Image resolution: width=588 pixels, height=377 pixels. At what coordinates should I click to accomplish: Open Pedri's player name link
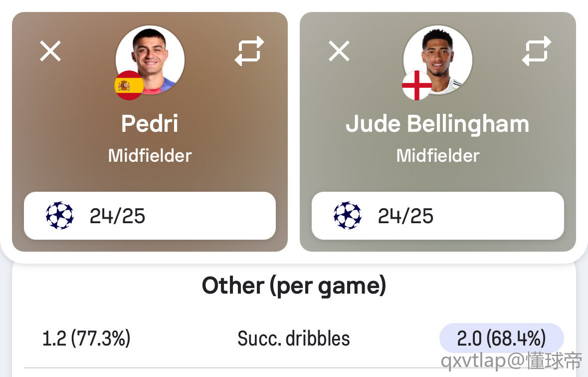tap(150, 123)
